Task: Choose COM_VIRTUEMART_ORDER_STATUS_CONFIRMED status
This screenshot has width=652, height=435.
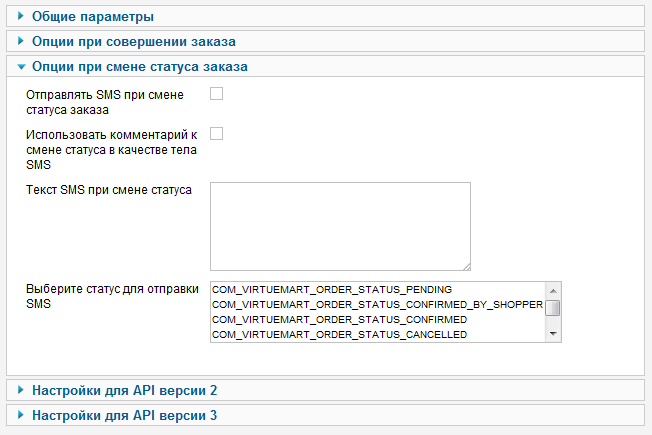Action: (x=339, y=319)
